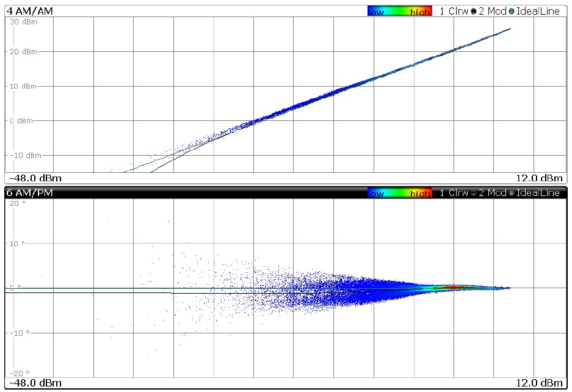Screen dimensions: 572x392
Task: Click the teal IdealLine dot in AM/AM
Action: [512, 11]
